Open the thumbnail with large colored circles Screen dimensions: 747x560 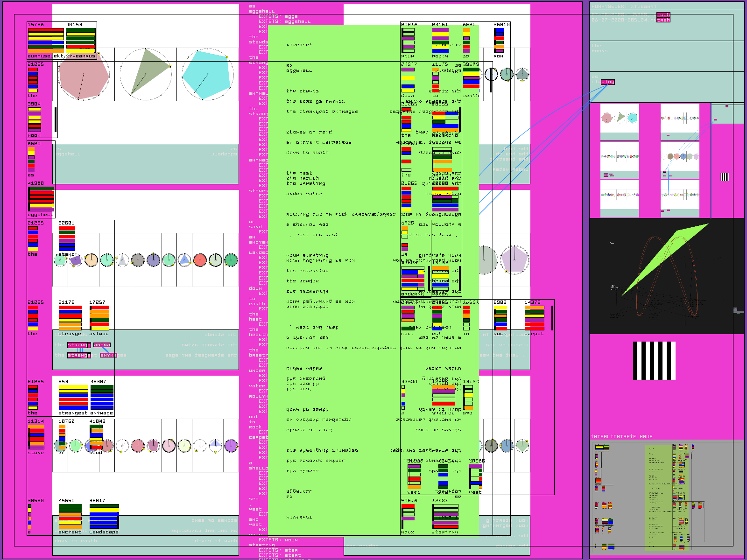coord(680,160)
